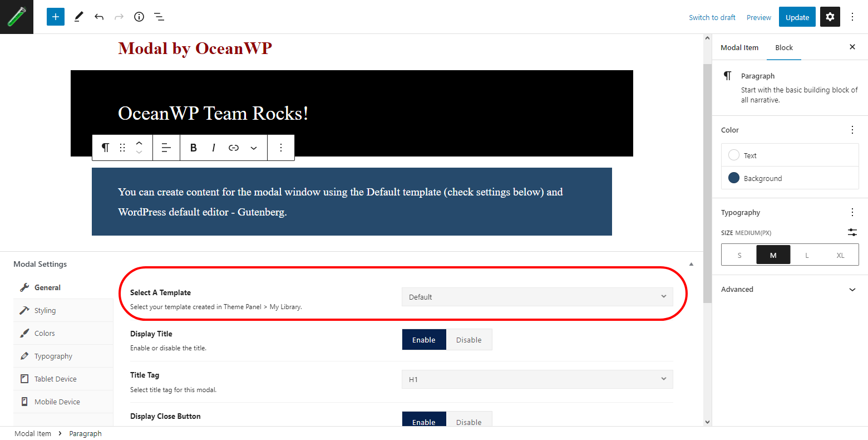The height and width of the screenshot is (440, 868).
Task: Toggle custom font size control
Action: coord(852,232)
